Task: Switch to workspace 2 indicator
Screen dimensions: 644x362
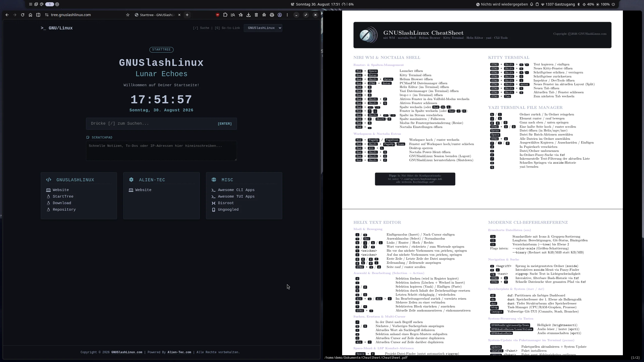Action: [57, 4]
